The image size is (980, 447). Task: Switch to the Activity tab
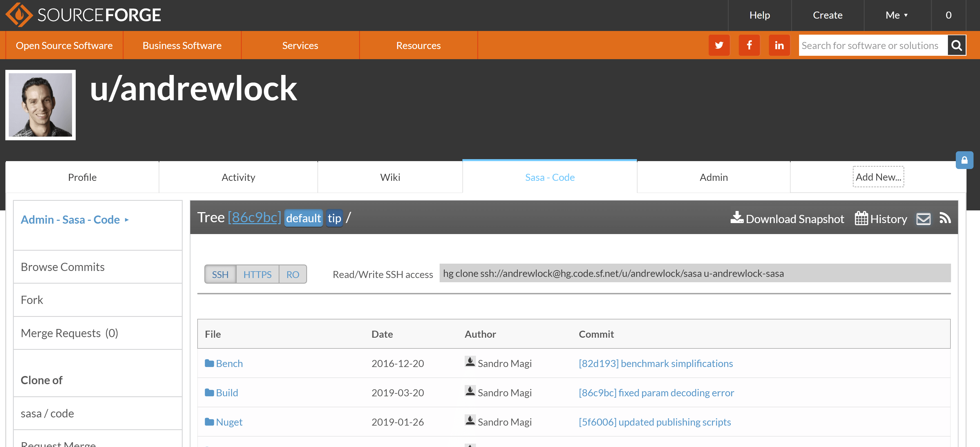(238, 177)
